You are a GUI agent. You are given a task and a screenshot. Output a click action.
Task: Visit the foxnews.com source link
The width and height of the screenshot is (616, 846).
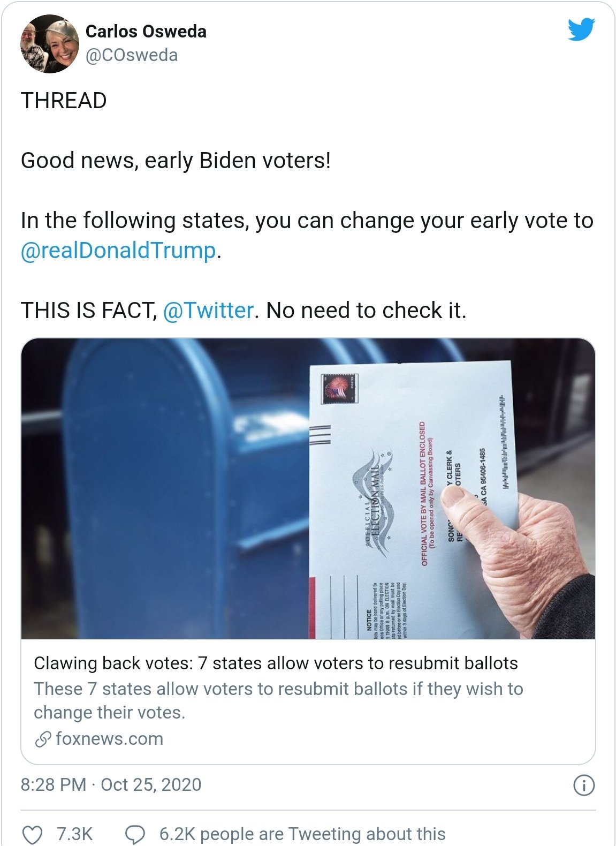[109, 739]
